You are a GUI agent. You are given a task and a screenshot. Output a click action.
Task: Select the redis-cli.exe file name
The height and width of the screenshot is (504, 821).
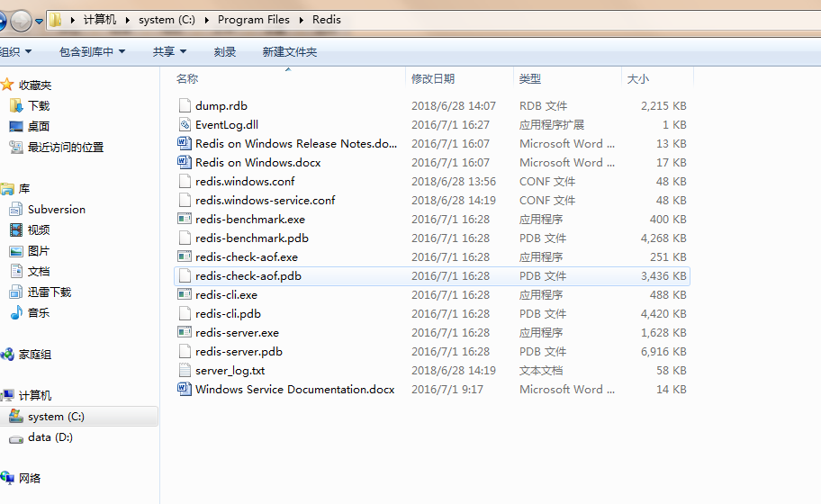tap(226, 294)
